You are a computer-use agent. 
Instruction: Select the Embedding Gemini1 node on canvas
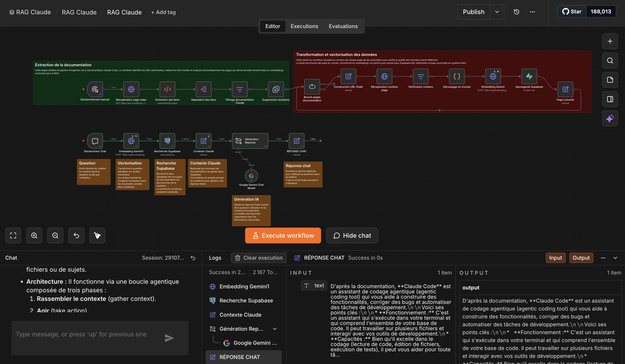tap(131, 141)
